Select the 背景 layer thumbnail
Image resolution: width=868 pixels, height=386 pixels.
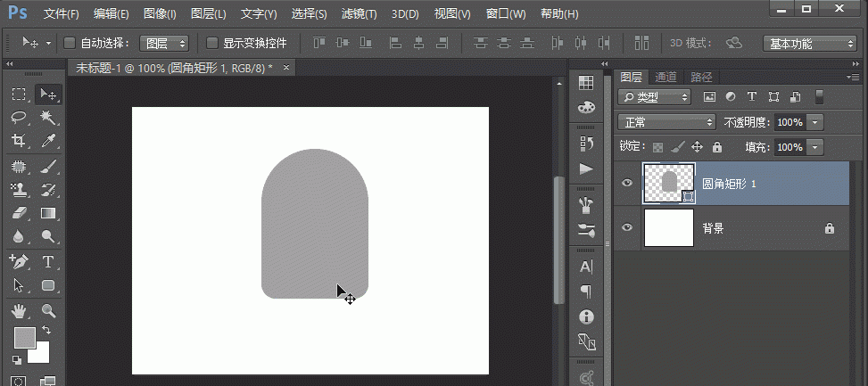click(x=668, y=228)
